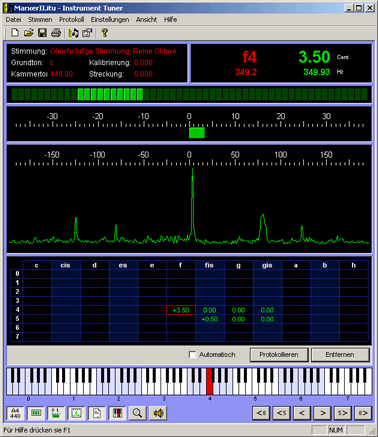The image size is (378, 437).
Task: Click the New file toolbar icon
Action: tap(15, 33)
